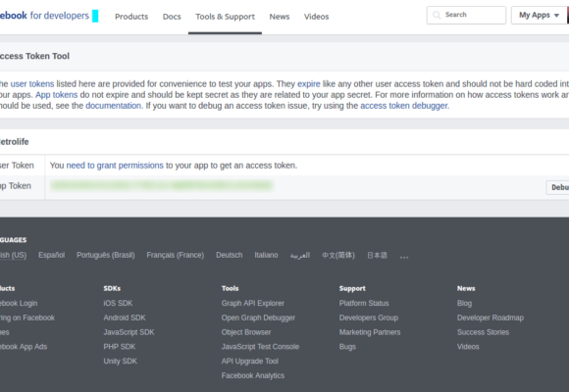This screenshot has width=569, height=392.
Task: Choose Español language
Action: [x=52, y=255]
